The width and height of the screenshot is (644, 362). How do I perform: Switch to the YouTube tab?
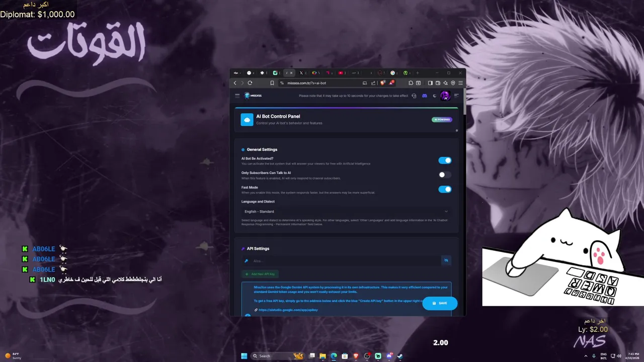point(341,73)
